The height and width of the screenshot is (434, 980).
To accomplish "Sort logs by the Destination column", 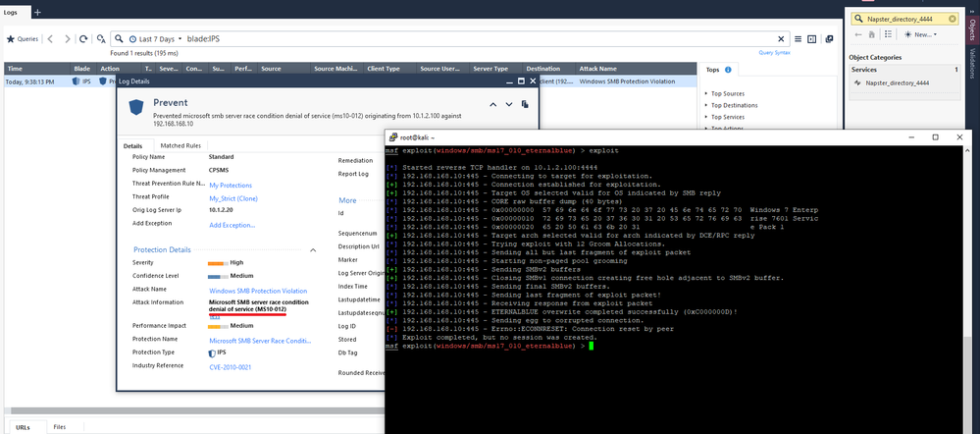I will (548, 69).
